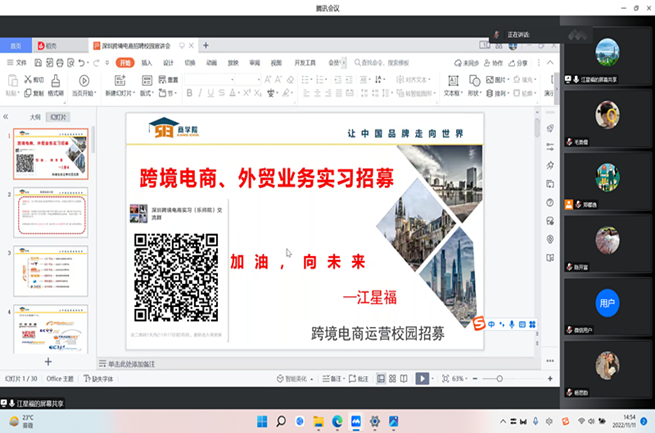The height and width of the screenshot is (433, 655).
Task: Toggle Superscript X² formatting
Action: tap(247, 93)
